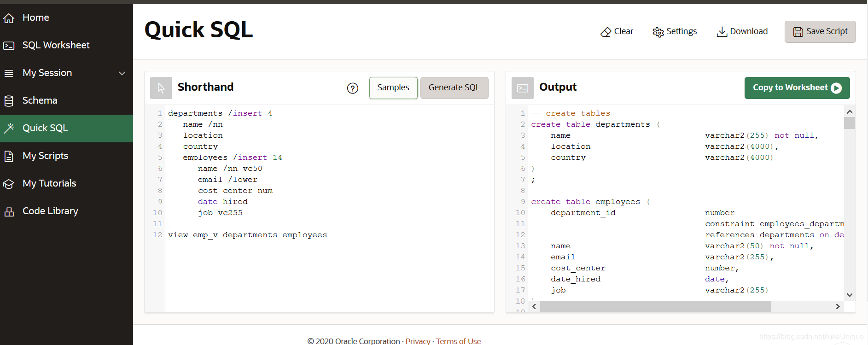Viewport: 868px width, 345px height.
Task: Click output line 'create table employees ('
Action: click(x=590, y=202)
